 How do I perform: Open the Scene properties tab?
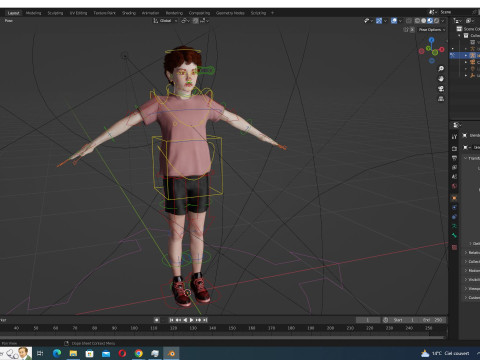(x=454, y=177)
